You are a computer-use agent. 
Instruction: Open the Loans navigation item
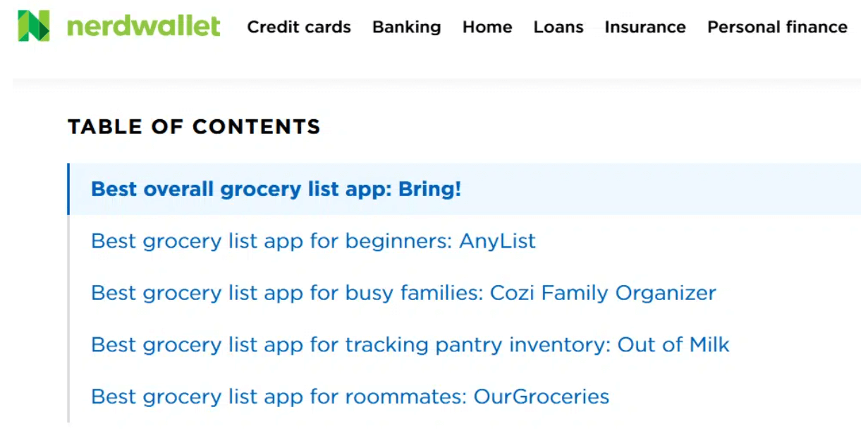tap(558, 27)
